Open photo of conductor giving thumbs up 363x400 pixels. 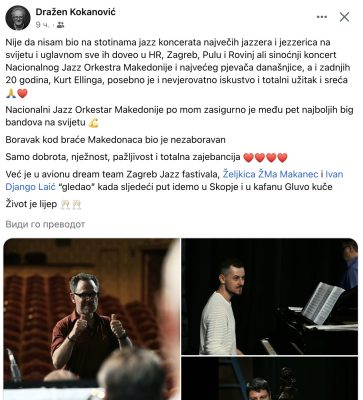point(92,319)
